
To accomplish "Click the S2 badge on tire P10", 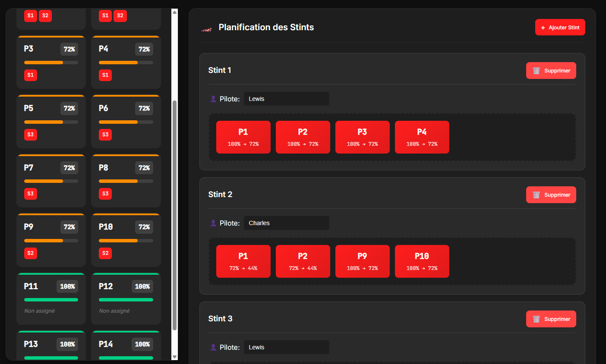I will (x=105, y=253).
